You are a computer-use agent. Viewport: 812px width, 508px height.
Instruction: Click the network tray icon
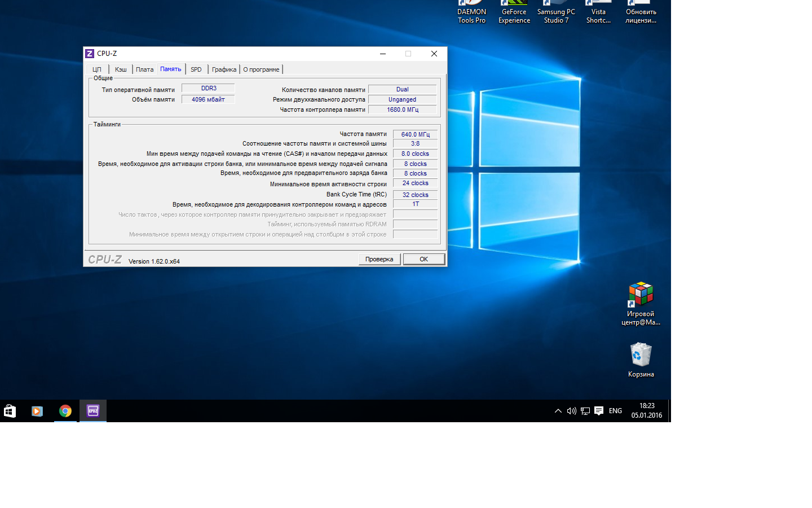tap(585, 411)
